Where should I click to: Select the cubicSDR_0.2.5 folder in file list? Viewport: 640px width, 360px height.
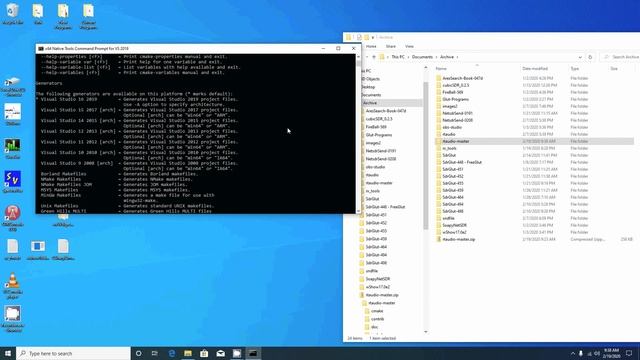pos(456,85)
